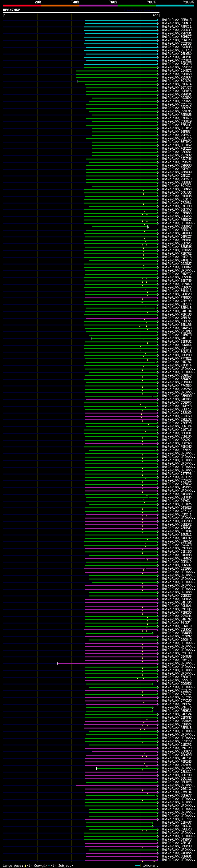Open hit UniRef100_A9NSU1
This screenshot has width=197, height=868.
pyautogui.click(x=177, y=33)
